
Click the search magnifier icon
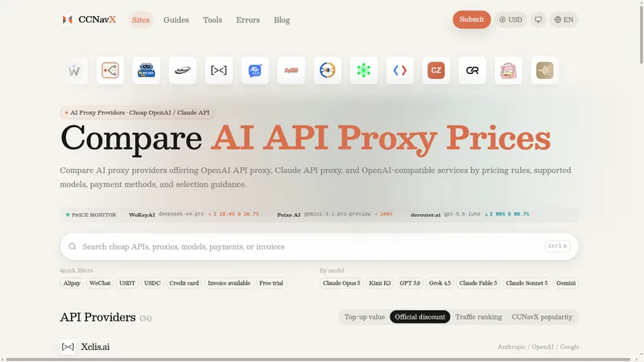tap(72, 246)
